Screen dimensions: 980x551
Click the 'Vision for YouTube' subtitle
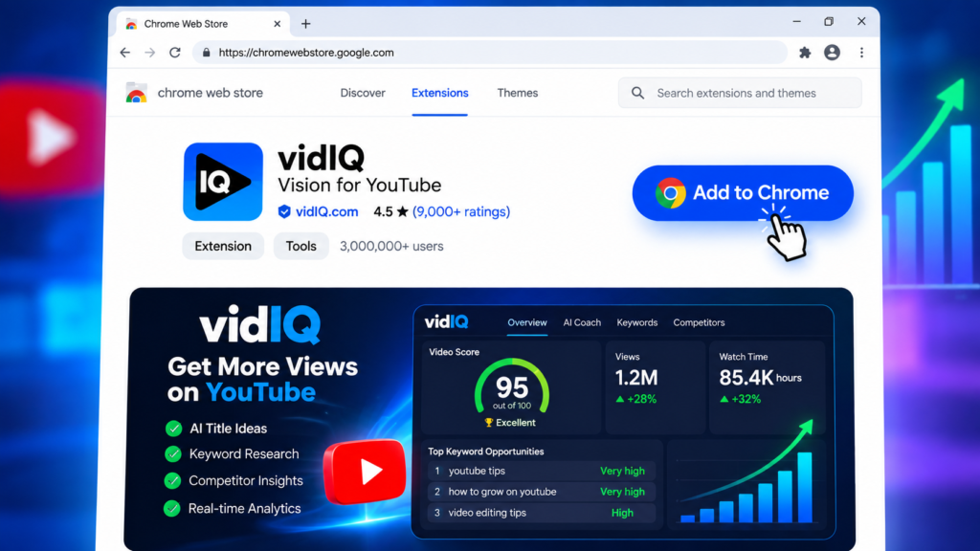pos(360,185)
